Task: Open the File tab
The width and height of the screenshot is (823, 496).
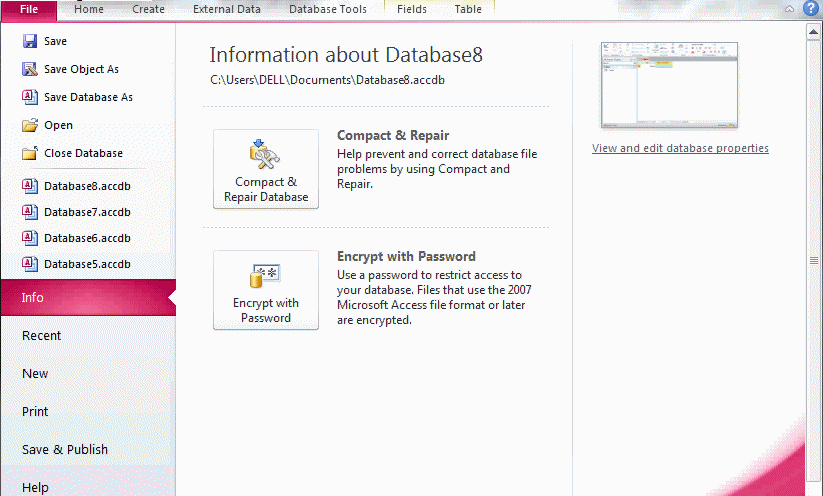Action: (29, 10)
